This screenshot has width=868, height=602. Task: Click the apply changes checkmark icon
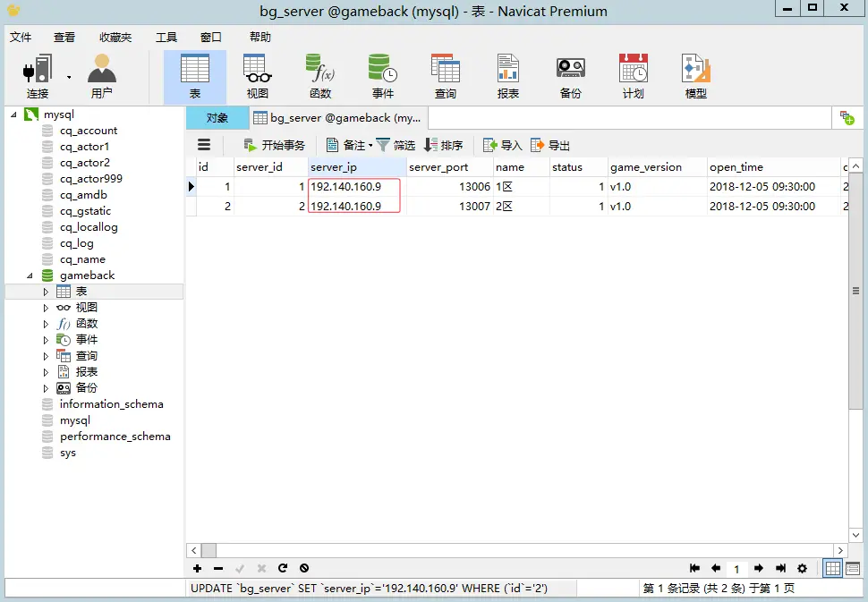(240, 568)
